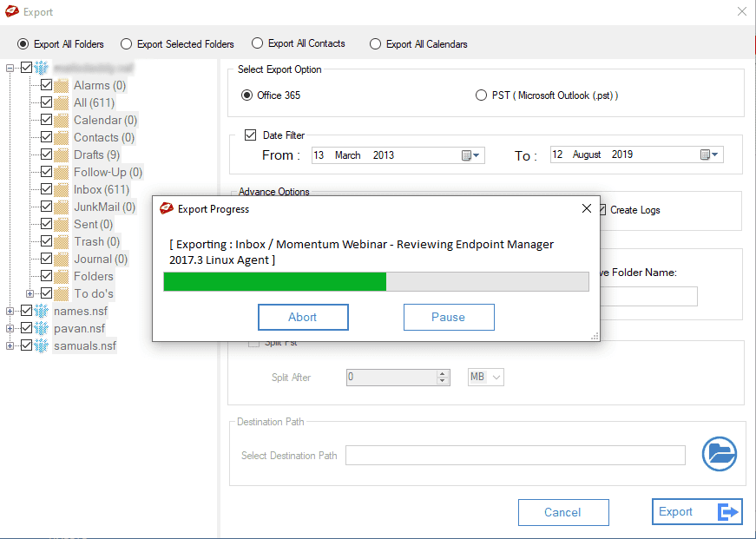Image resolution: width=756 pixels, height=539 pixels.
Task: Select the PST (Microsoft Outlook) export option
Action: tap(482, 96)
